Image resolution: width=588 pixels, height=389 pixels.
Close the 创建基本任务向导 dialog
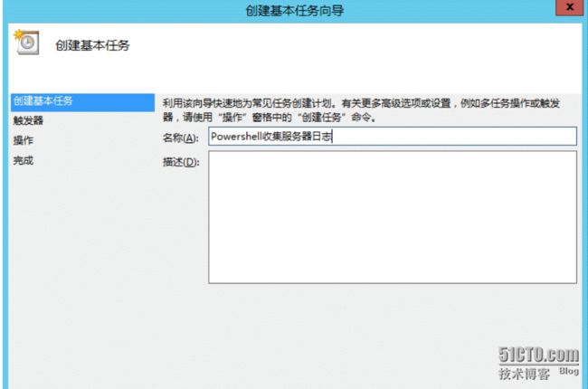(569, 7)
